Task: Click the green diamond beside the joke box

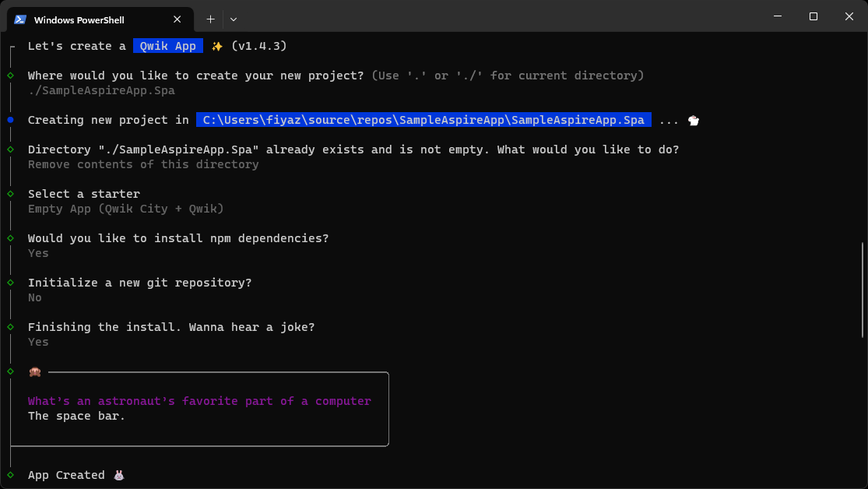Action: pyautogui.click(x=11, y=371)
